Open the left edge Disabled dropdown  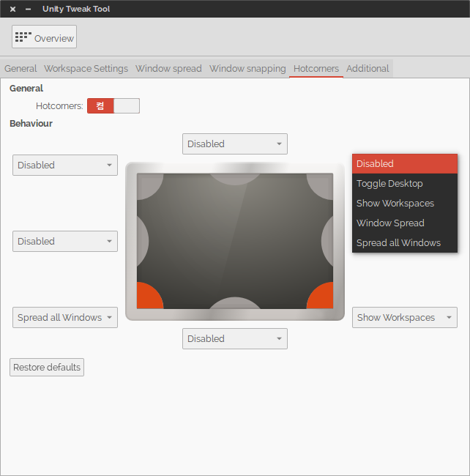pyautogui.click(x=65, y=242)
